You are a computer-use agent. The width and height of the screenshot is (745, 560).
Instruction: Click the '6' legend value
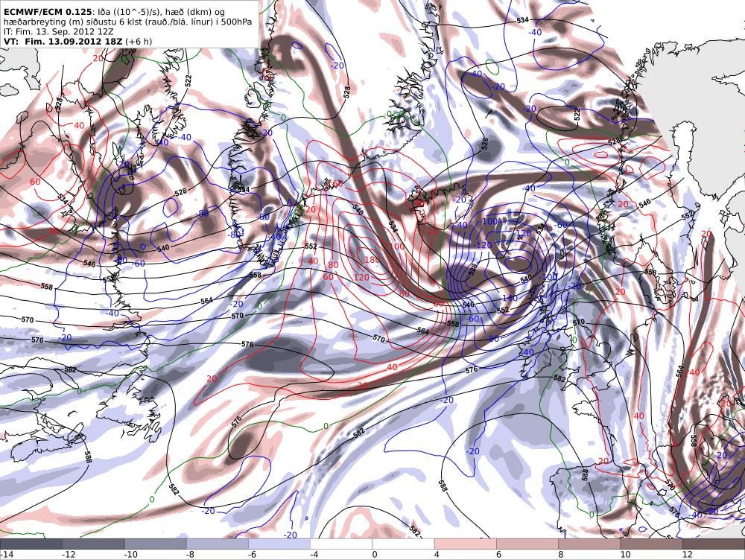(x=498, y=554)
